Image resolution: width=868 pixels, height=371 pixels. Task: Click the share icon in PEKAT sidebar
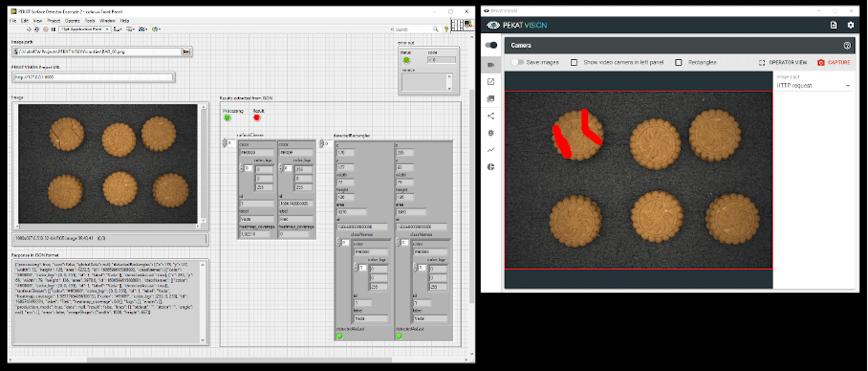491,116
